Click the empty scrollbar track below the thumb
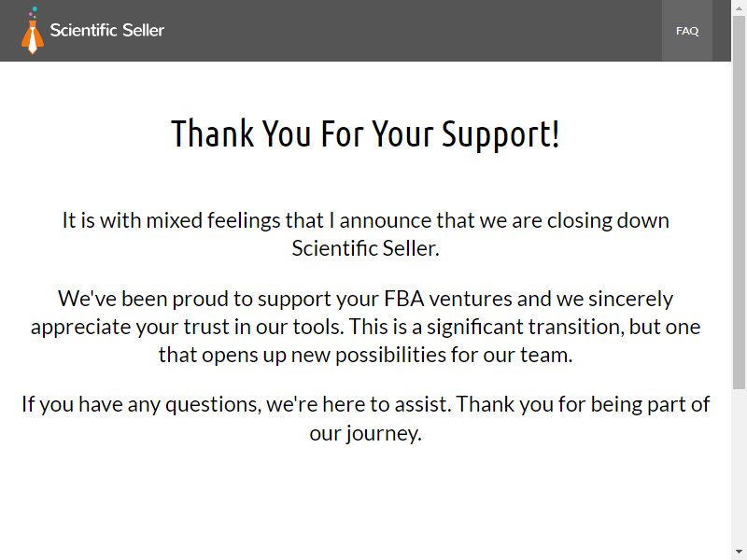The image size is (747, 560). coord(739,467)
